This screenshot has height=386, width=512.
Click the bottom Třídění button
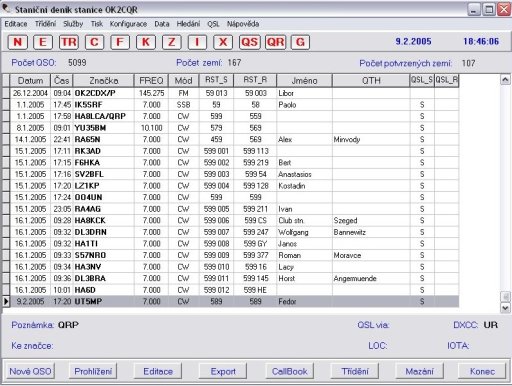[x=355, y=371]
